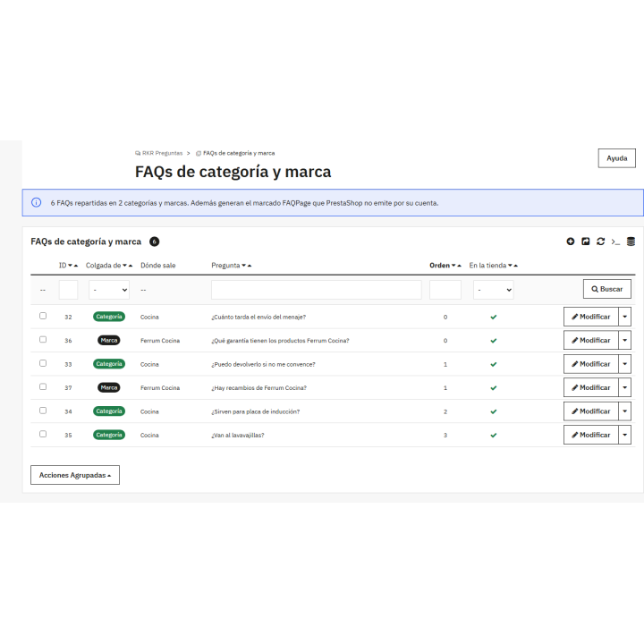Screen dimensions: 644x644
Task: Expand Modificar options for FAQ 34
Action: 624,411
